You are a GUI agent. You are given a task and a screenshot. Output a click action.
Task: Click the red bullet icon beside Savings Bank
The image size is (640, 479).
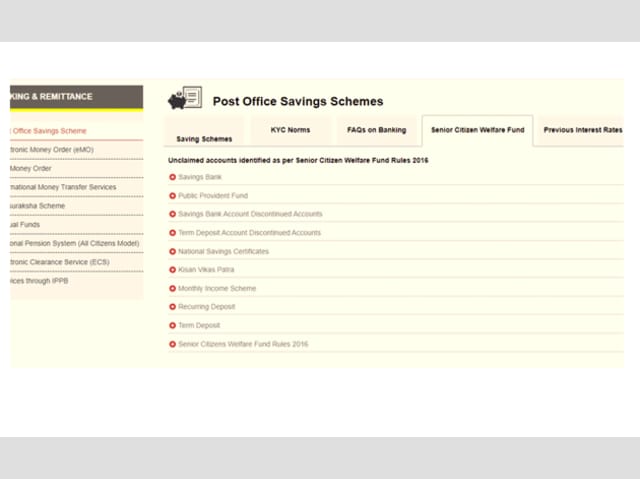click(172, 177)
